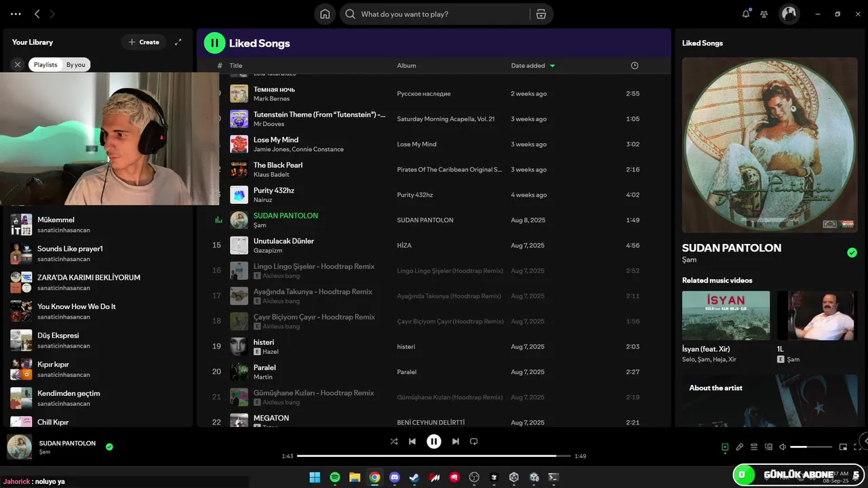Open Jamie Jones artist link

point(271,149)
